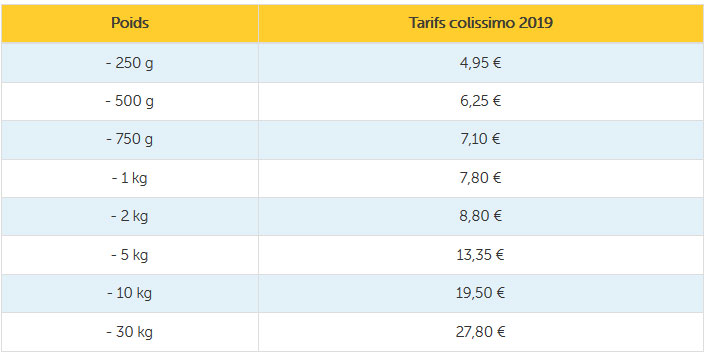Image resolution: width=713 pixels, height=360 pixels.
Task: Select the - 750 g weight cell
Action: coord(130,140)
